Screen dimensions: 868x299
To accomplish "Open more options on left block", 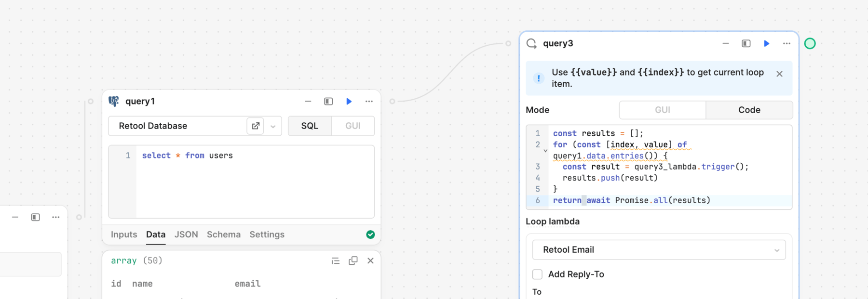I will pos(56,217).
